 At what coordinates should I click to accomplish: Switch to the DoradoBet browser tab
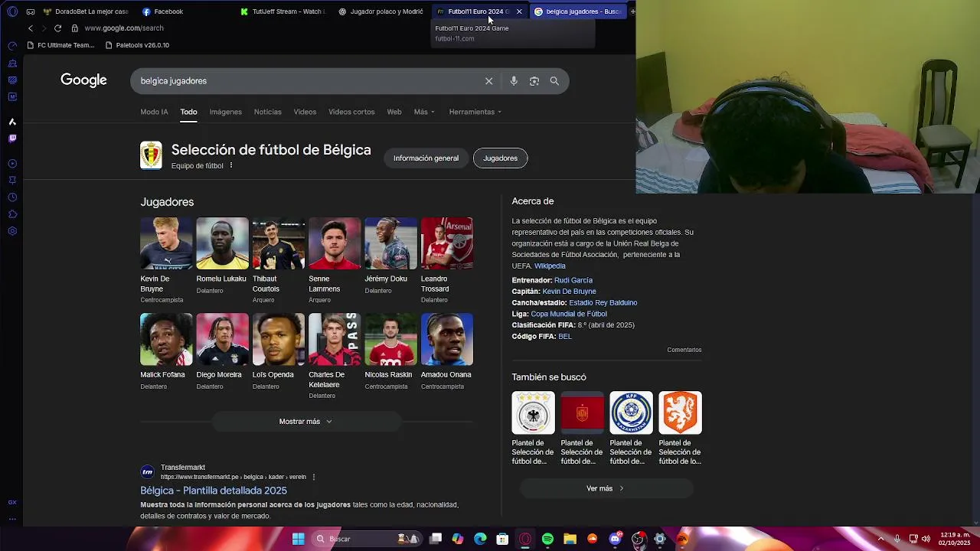click(86, 11)
